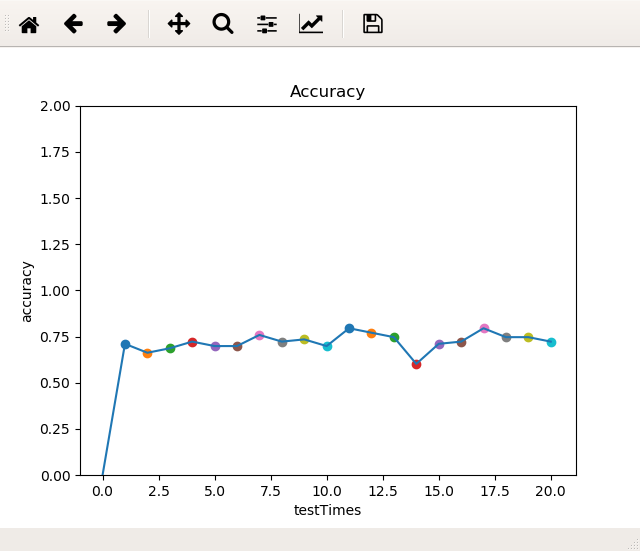Save the figure with floppy disk icon
The width and height of the screenshot is (640, 551).
coord(373,24)
